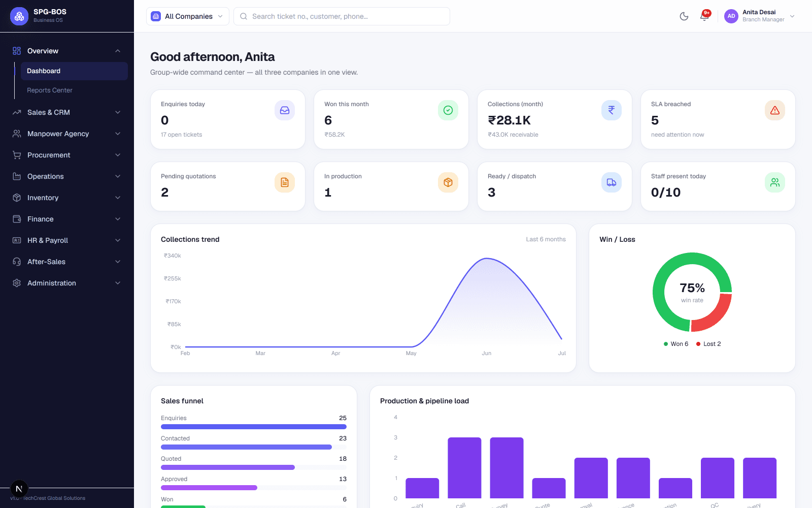Click Enquiries today inbox icon
812x508 pixels.
click(x=285, y=110)
